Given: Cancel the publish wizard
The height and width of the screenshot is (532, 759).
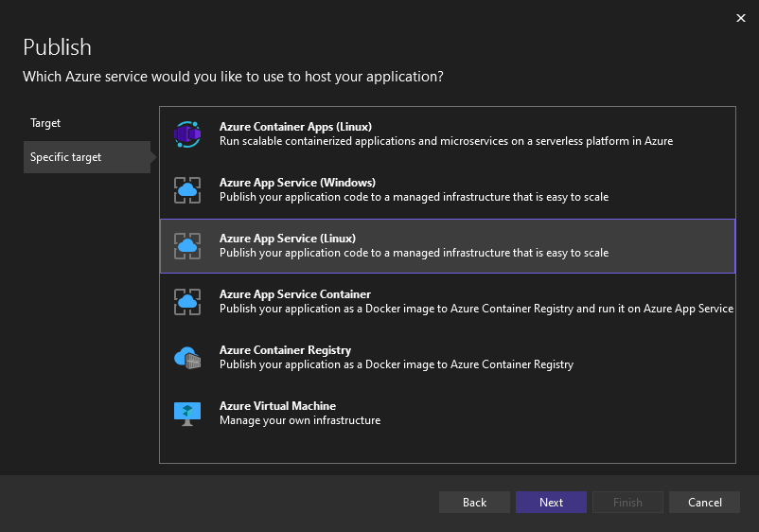Looking at the screenshot, I should (704, 503).
